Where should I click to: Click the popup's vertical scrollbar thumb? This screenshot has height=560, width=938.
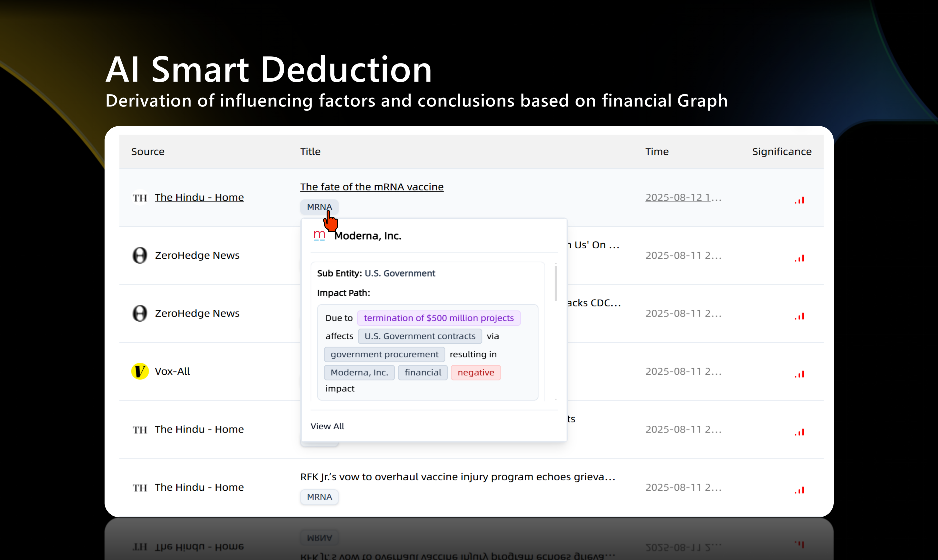point(556,283)
